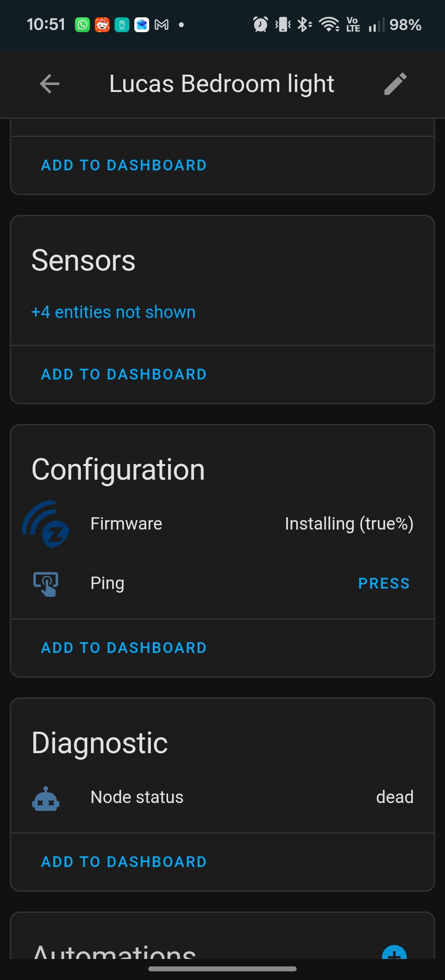Tap the Installing (true%) firmware status
Viewport: 445px width, 980px height.
click(x=349, y=524)
